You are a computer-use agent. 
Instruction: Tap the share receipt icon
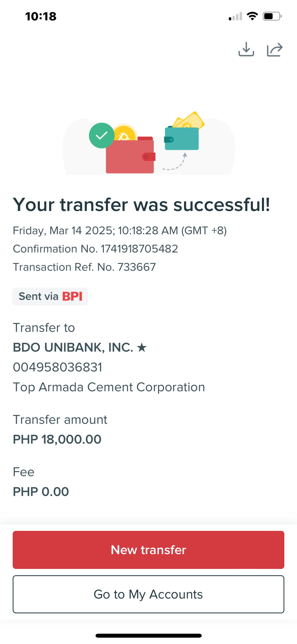pos(275,50)
